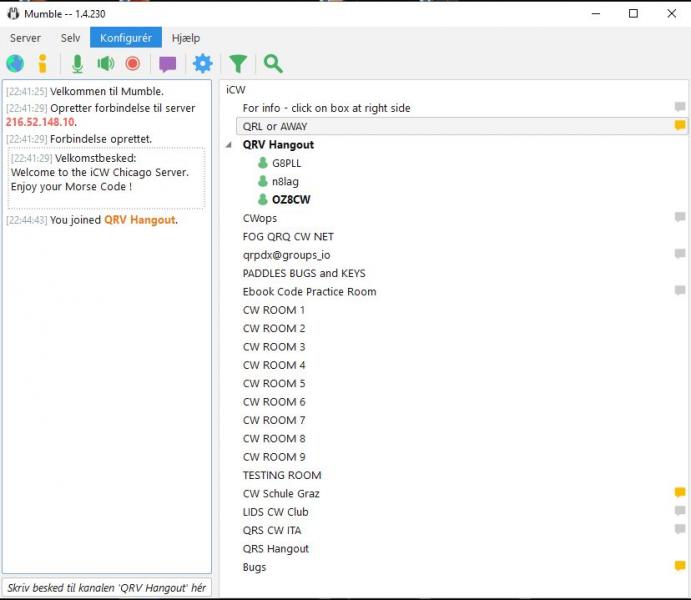This screenshot has height=600, width=691.
Task: Open search with magnifier icon
Action: coord(273,64)
